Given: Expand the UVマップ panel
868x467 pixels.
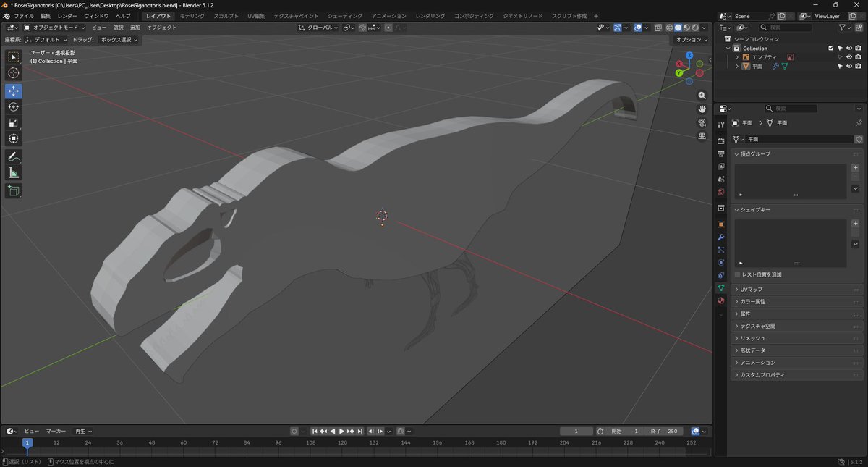Looking at the screenshot, I should [797, 290].
